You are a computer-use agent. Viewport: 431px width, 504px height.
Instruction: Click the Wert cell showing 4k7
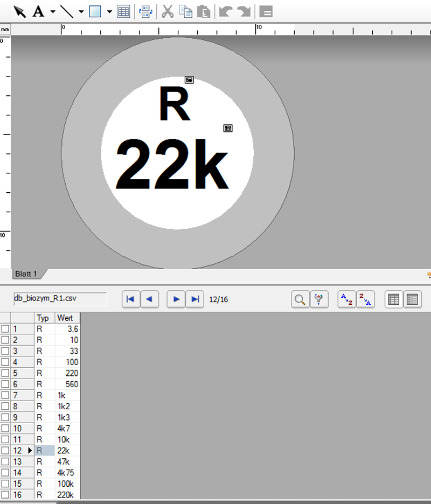pos(67,429)
